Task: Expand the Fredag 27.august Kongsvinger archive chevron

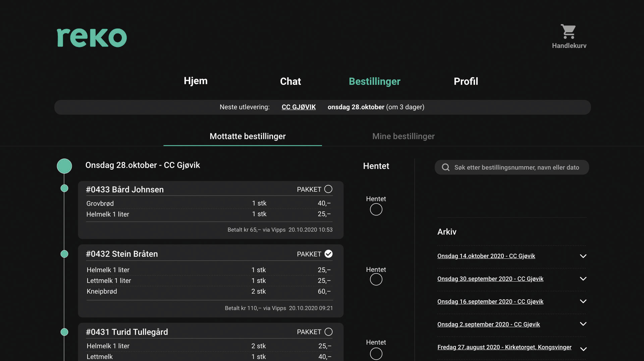Action: coord(583,349)
